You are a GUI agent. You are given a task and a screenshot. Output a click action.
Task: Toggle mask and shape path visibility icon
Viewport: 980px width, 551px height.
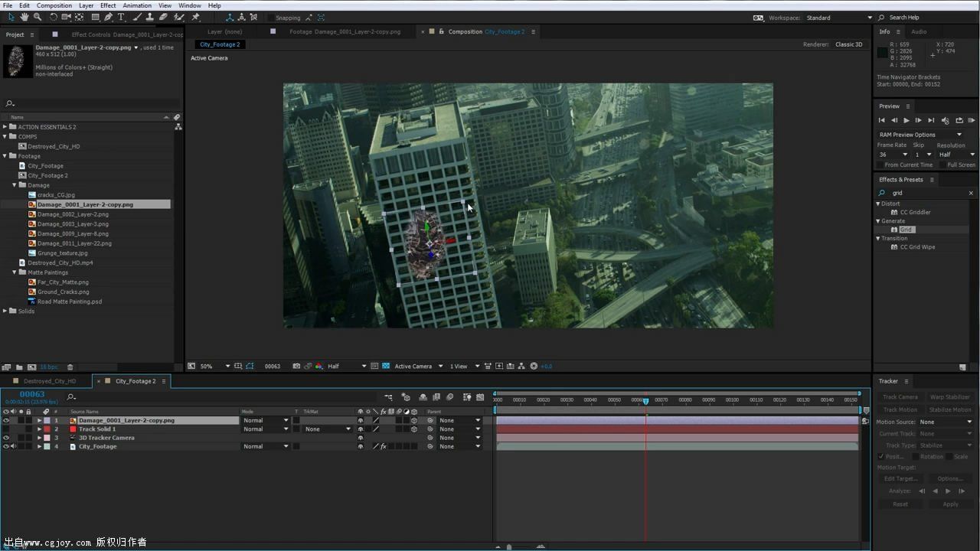(x=250, y=367)
